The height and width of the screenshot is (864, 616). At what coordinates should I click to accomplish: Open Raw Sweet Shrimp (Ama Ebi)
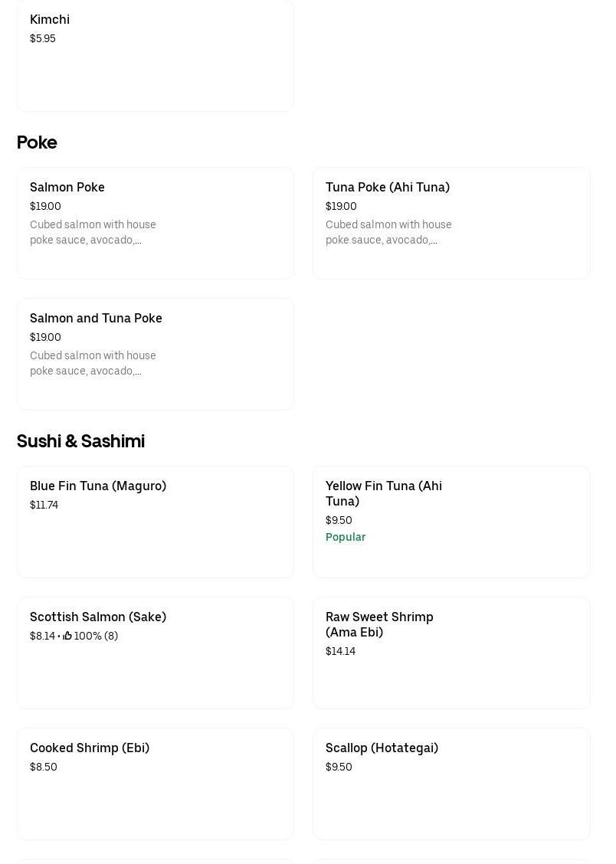(x=451, y=653)
